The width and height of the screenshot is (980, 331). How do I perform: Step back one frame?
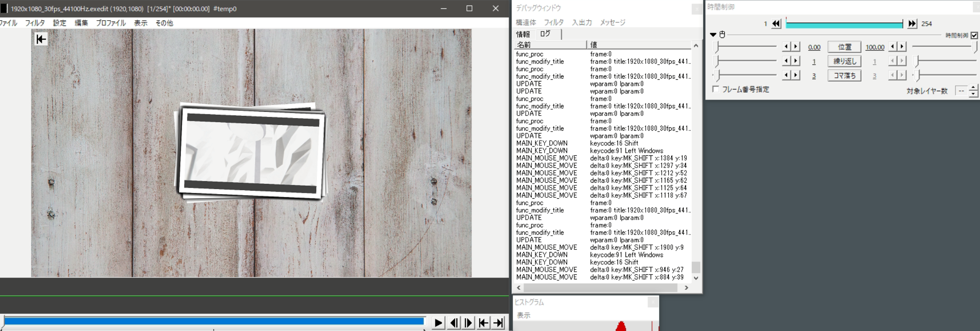click(x=454, y=323)
